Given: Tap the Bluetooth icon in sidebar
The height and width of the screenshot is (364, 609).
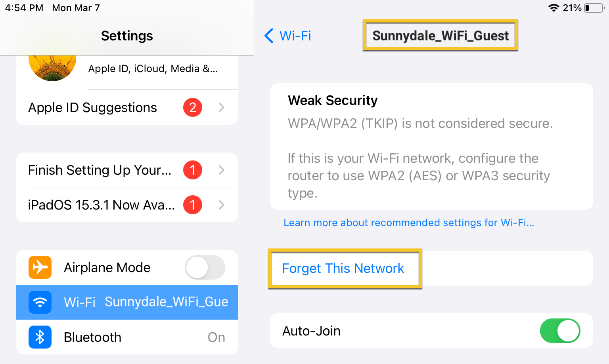Looking at the screenshot, I should point(40,337).
